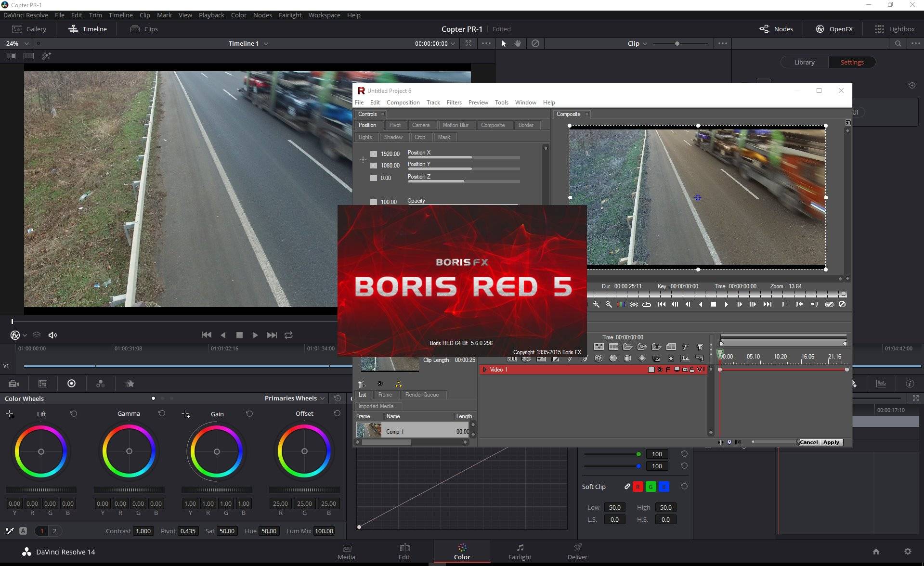Toggle the Position Y animate checkbox
Viewport: 924px width, 566px height.
(374, 166)
